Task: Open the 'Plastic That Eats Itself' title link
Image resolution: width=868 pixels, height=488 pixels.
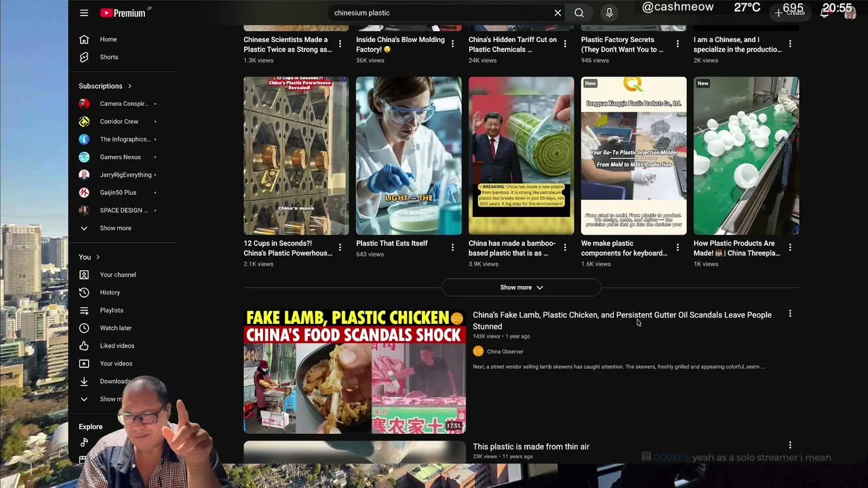Action: click(x=392, y=243)
